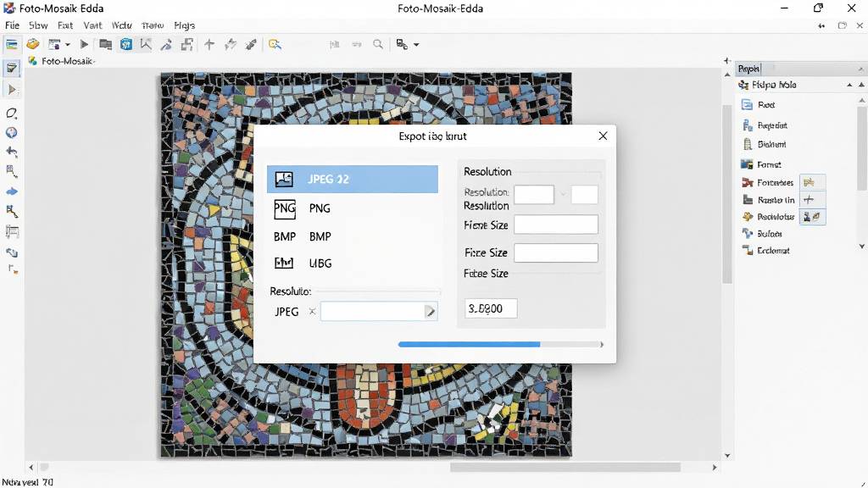868x488 pixels.
Task: Click the 3.0800 value field
Action: click(491, 308)
